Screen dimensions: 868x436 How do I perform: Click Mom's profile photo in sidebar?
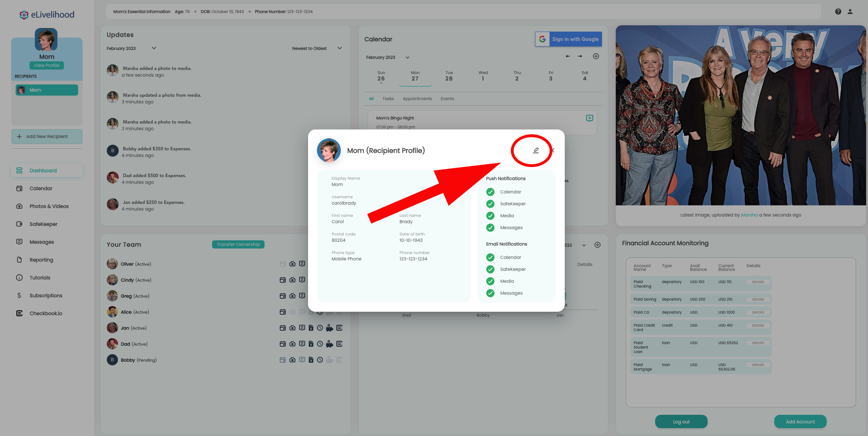[46, 39]
